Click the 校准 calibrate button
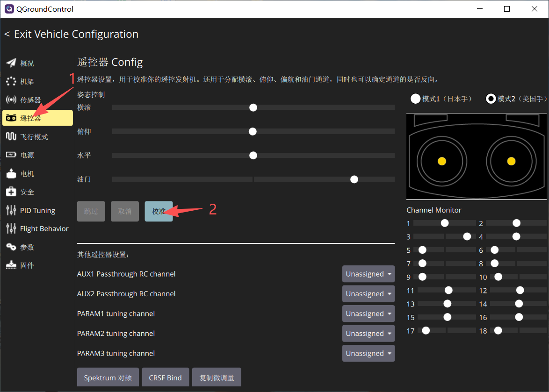Screen dimensions: 549x392 pyautogui.click(x=159, y=211)
